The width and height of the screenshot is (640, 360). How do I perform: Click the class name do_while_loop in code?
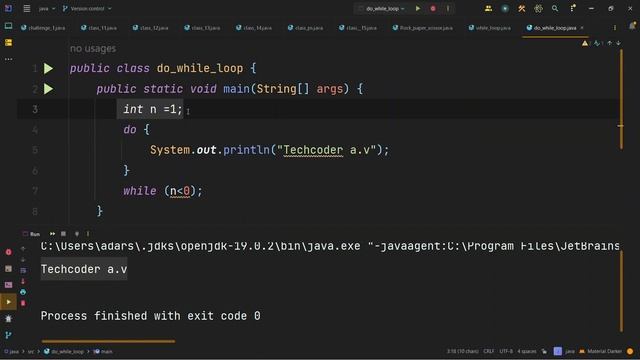coord(200,69)
